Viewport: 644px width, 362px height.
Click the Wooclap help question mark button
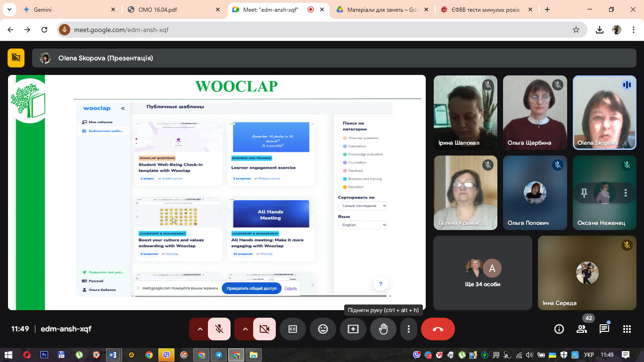click(x=380, y=284)
